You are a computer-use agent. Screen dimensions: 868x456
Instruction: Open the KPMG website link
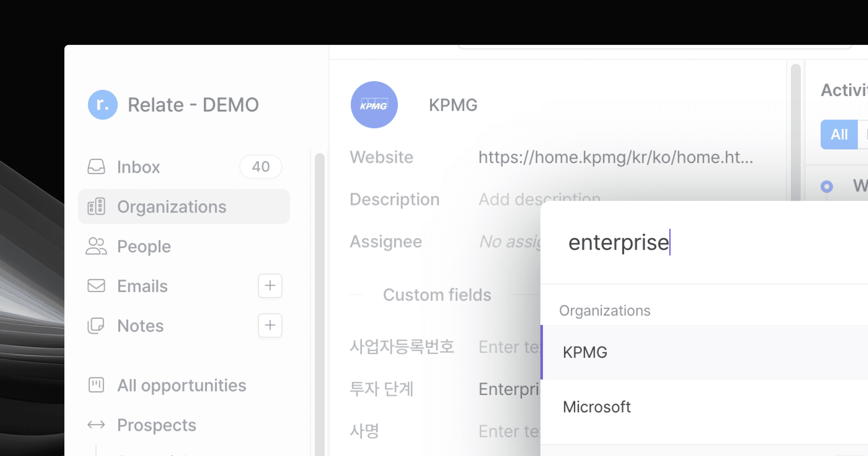(x=615, y=157)
